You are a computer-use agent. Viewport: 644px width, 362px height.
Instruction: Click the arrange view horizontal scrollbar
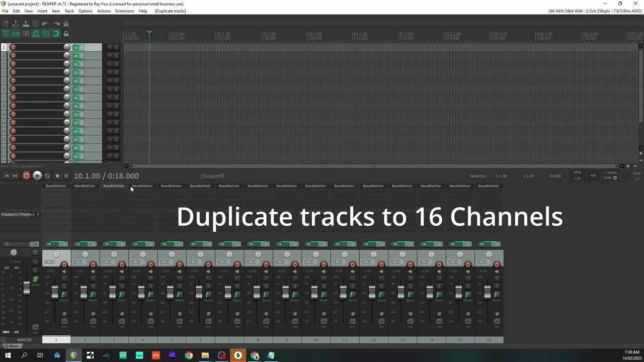pyautogui.click(x=373, y=166)
